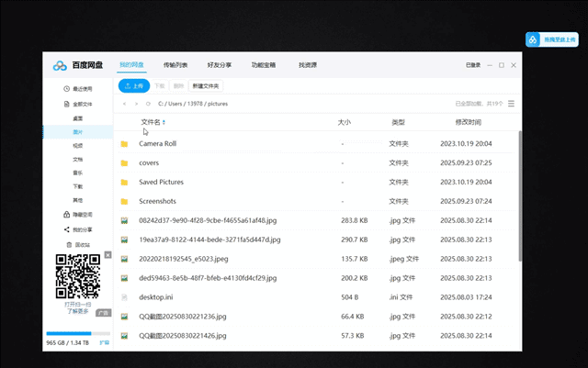Select file name '20220218192545_e5023.jpeg'

coord(184,259)
